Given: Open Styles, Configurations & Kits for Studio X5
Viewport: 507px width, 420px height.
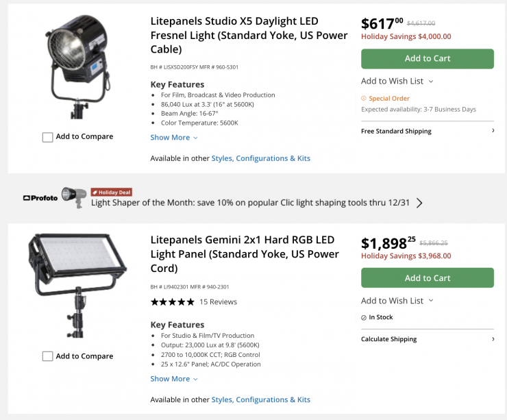Looking at the screenshot, I should coord(260,158).
